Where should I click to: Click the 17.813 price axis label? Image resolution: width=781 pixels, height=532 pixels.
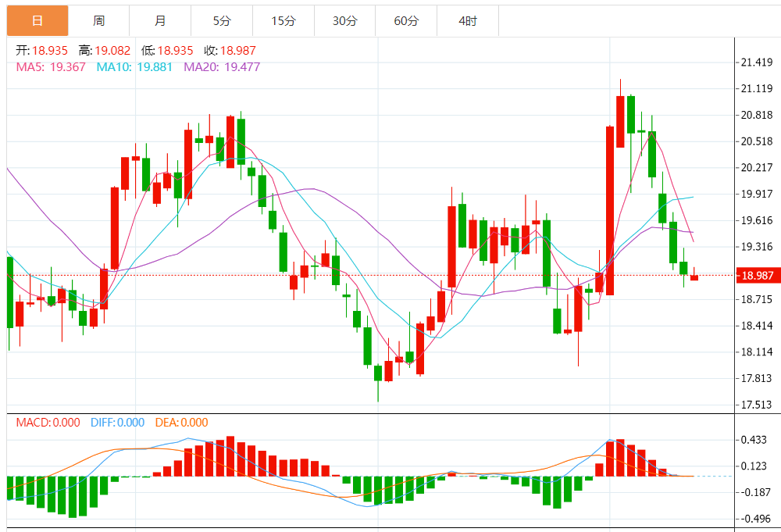[757, 378]
